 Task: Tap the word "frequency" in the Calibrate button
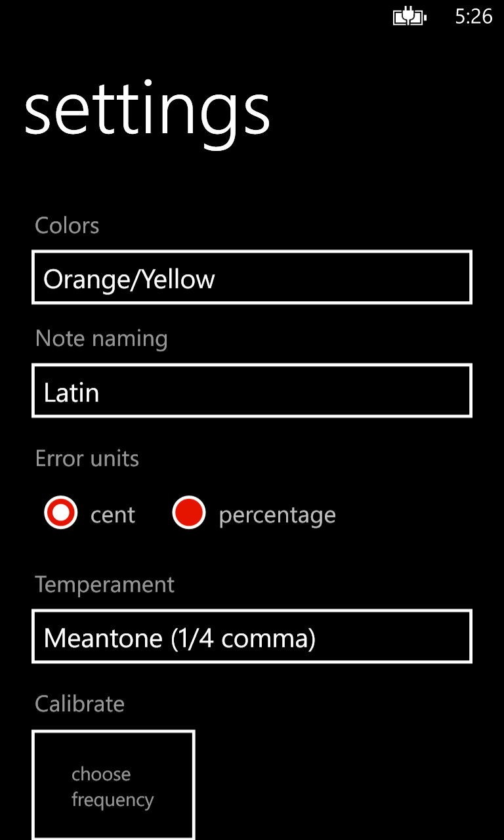tap(113, 800)
